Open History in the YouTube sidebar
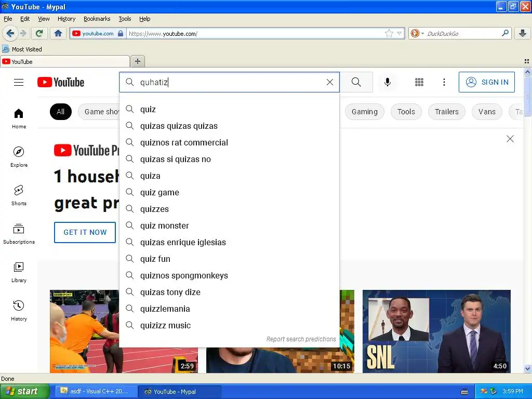This screenshot has width=532, height=399. coord(19,311)
